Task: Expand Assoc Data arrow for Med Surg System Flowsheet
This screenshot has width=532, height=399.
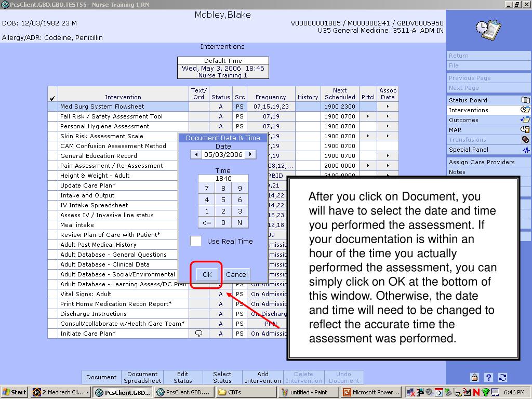Action: pos(388,107)
